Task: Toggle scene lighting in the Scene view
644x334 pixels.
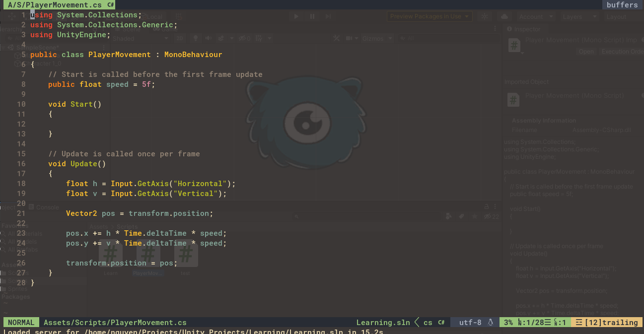Action: click(x=196, y=38)
